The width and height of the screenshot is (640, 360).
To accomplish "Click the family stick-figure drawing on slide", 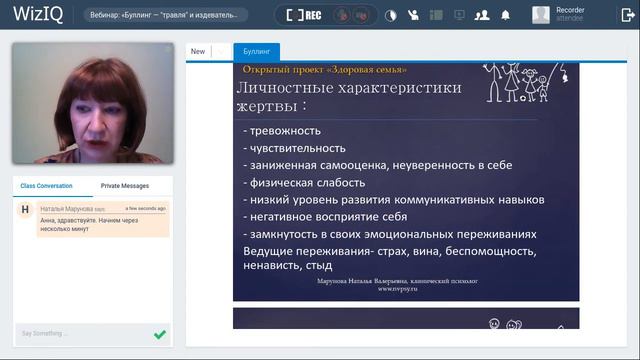I will (x=525, y=83).
